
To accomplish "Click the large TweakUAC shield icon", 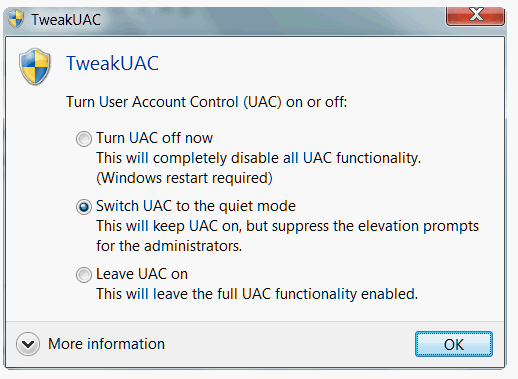I will 35,67.
